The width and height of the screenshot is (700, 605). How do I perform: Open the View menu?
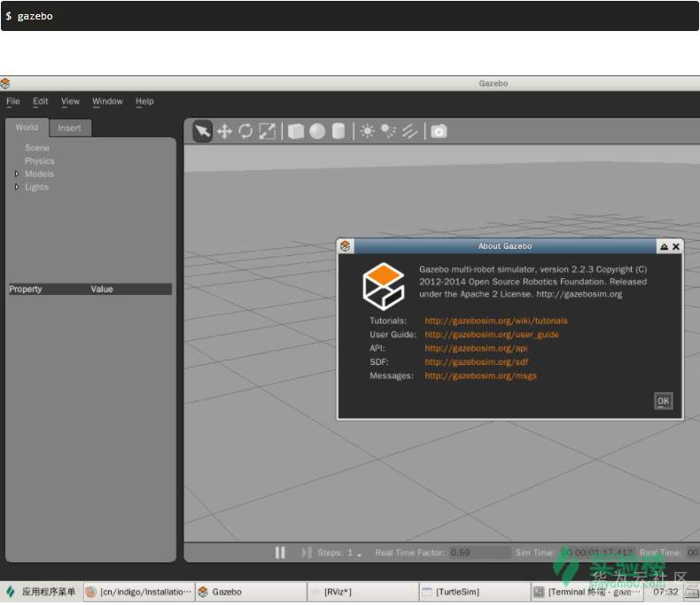(x=70, y=101)
